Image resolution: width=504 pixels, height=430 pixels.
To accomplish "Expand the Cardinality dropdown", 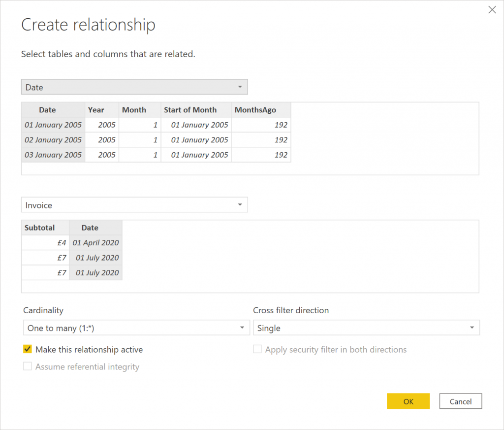I will point(136,328).
